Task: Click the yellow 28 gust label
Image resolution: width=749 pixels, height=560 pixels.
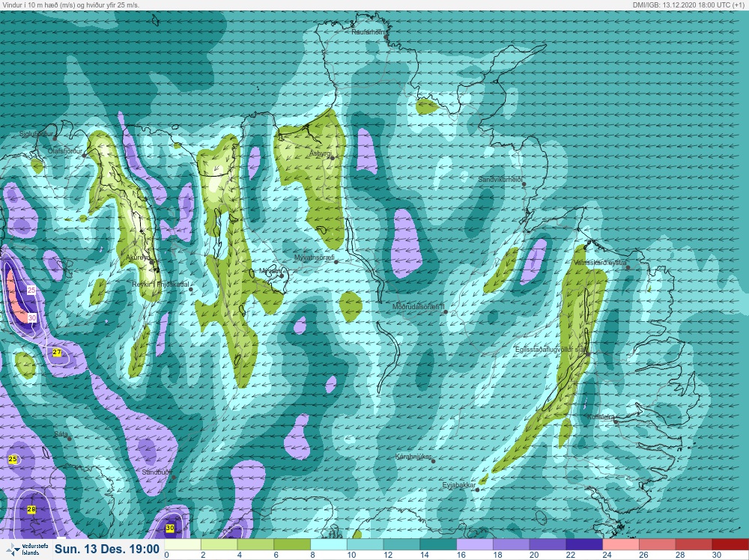Action: coord(31,509)
